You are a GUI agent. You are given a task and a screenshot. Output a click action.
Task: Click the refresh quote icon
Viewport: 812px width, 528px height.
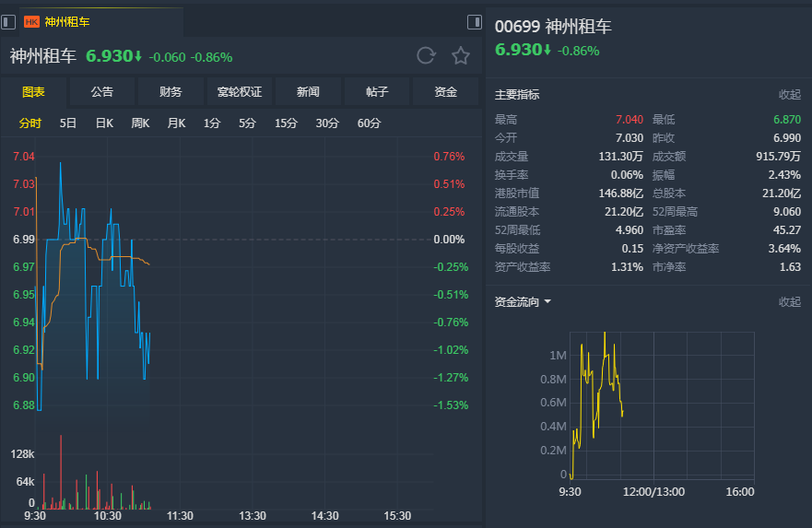pos(426,55)
